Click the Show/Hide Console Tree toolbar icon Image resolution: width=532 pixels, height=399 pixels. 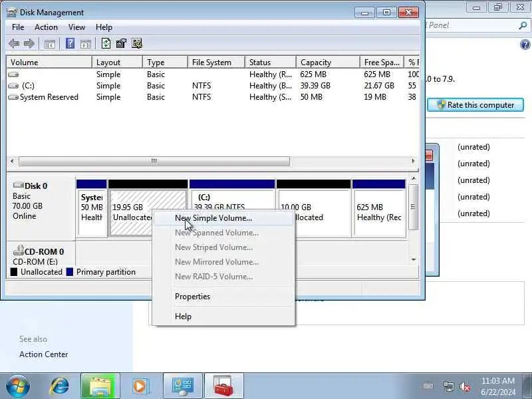[x=49, y=44]
